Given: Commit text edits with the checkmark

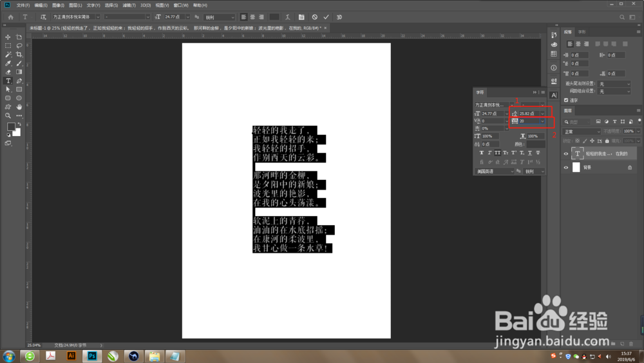Looking at the screenshot, I should (x=326, y=17).
